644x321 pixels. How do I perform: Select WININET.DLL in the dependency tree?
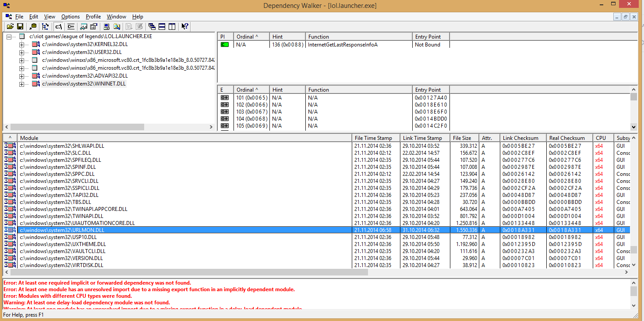[x=84, y=84]
